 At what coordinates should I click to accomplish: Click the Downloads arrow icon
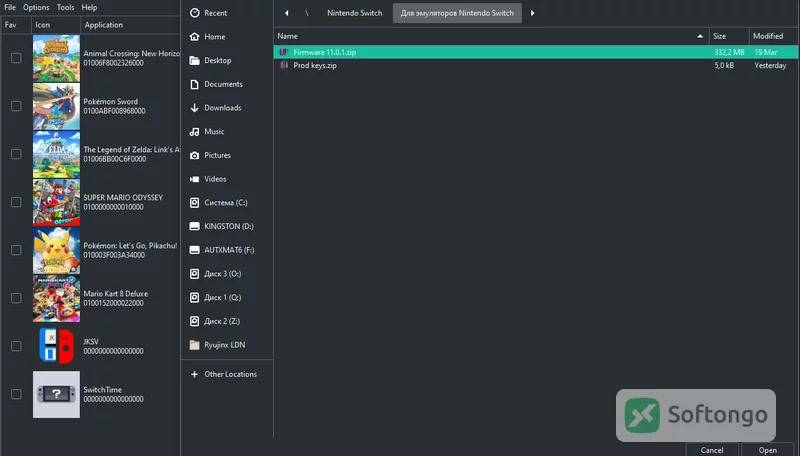coord(194,108)
